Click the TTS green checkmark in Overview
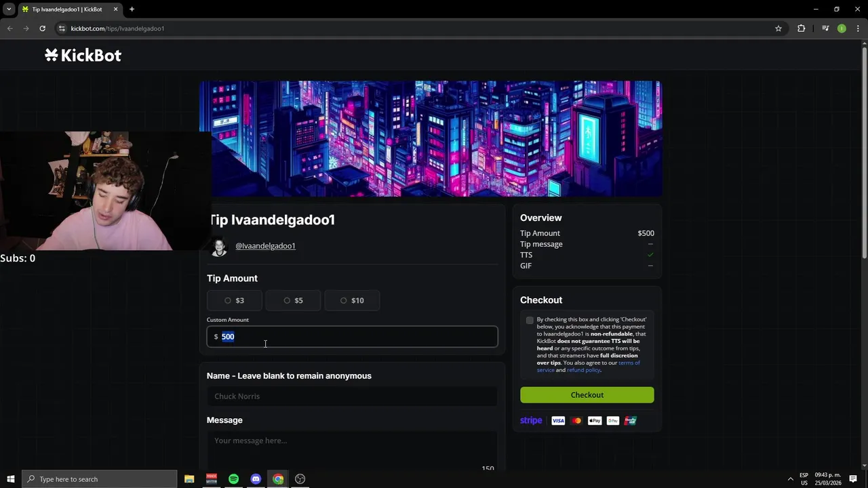Image resolution: width=868 pixels, height=488 pixels. click(x=650, y=255)
